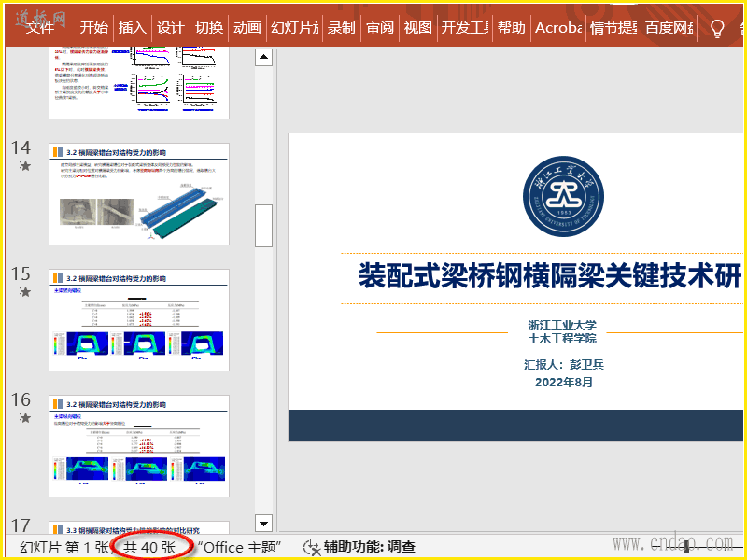
Task: Select the 设计 ribbon tab
Action: click(170, 28)
